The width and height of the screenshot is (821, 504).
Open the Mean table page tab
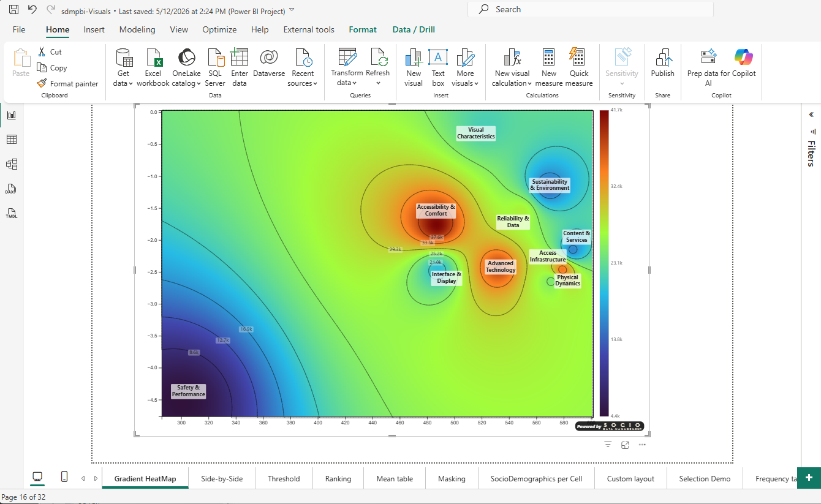coord(395,478)
